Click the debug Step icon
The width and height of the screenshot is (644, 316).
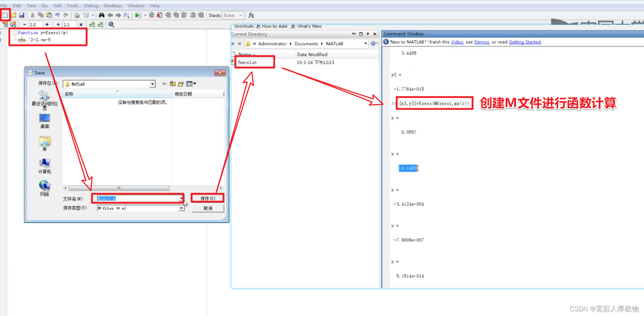point(168,15)
